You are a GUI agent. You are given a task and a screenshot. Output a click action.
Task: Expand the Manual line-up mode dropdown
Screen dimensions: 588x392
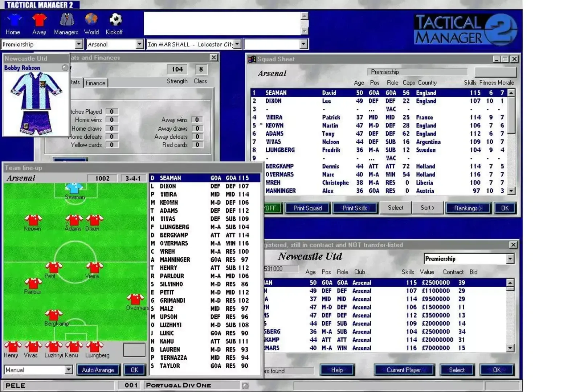click(x=69, y=369)
